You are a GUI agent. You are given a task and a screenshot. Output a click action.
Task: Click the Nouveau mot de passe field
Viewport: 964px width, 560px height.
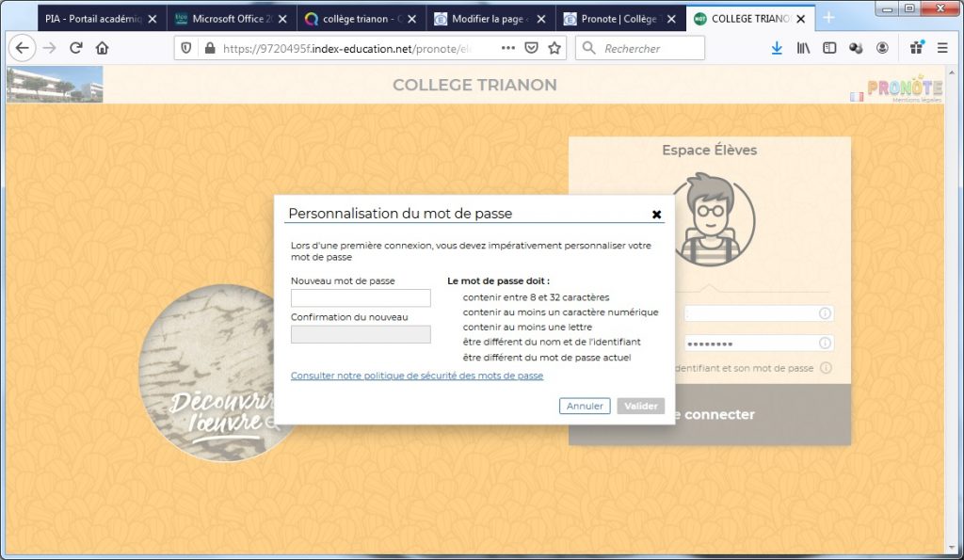tap(361, 298)
